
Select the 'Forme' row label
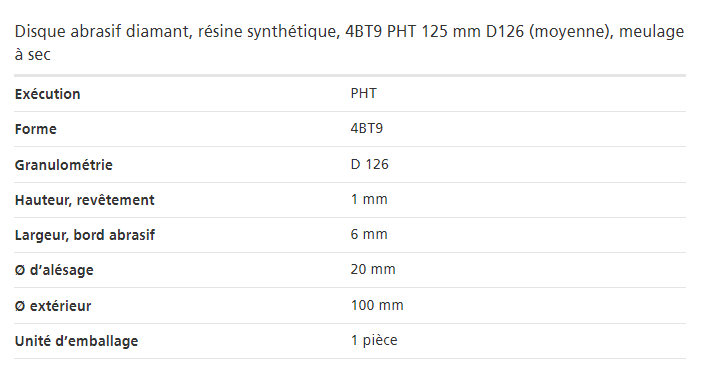(36, 129)
